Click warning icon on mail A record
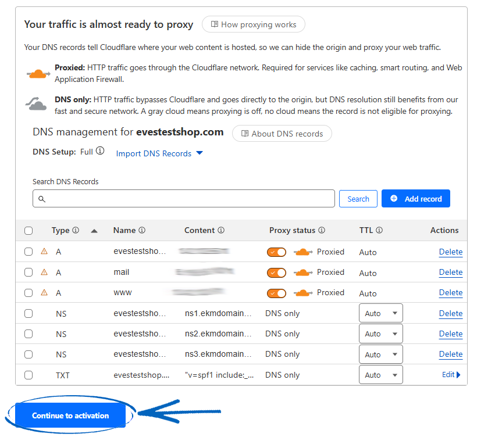 pyautogui.click(x=44, y=272)
